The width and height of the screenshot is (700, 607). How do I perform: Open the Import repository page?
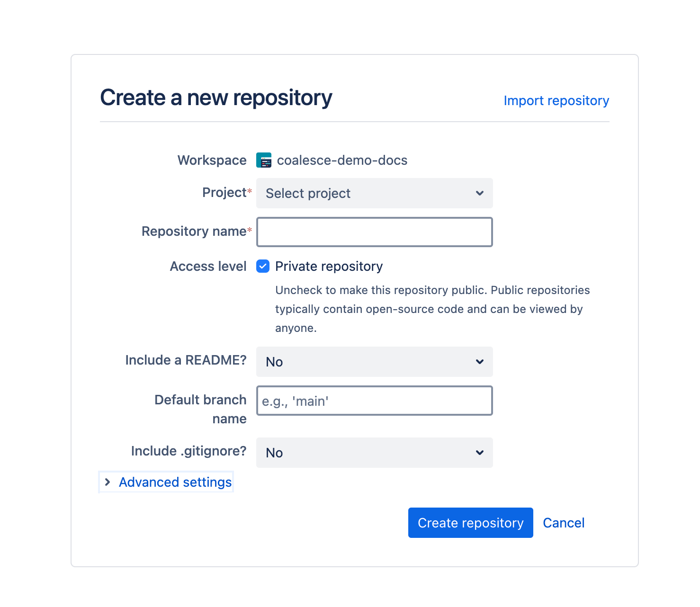[556, 100]
